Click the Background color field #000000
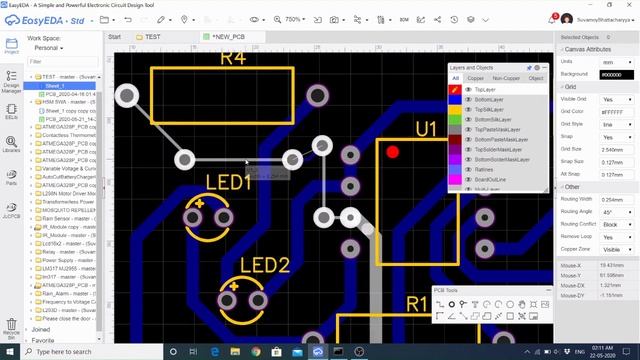The image size is (640, 360). point(617,75)
